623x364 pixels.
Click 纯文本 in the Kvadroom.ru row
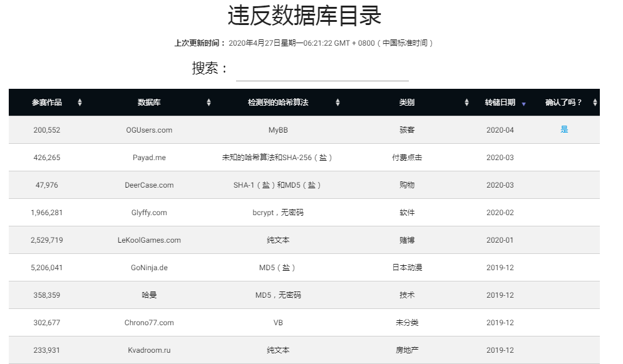click(x=278, y=350)
